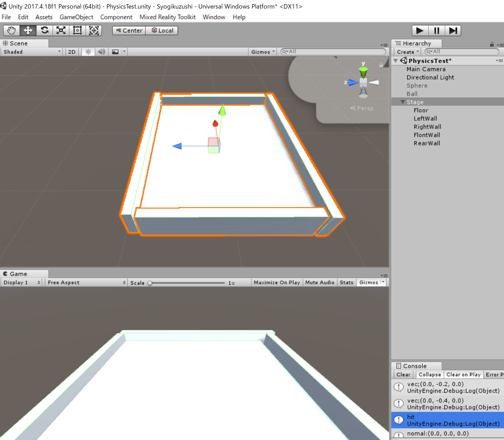The width and height of the screenshot is (504, 440).
Task: Select the Rotate tool
Action: [x=44, y=30]
